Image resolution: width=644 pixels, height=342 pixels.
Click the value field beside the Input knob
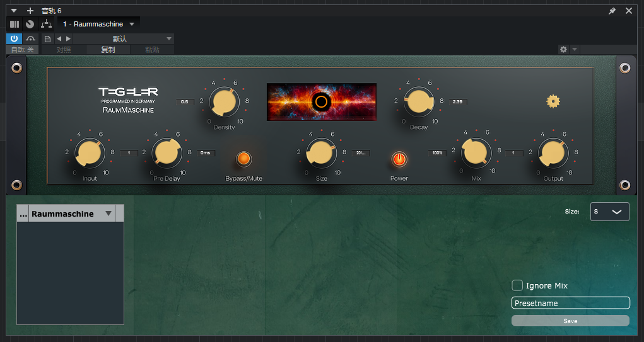click(x=129, y=153)
